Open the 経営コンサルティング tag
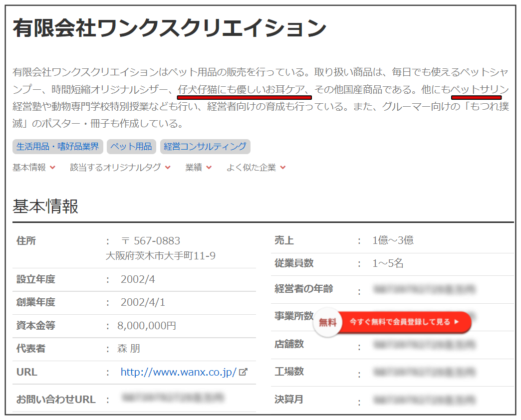The width and height of the screenshot is (521, 420). (205, 147)
